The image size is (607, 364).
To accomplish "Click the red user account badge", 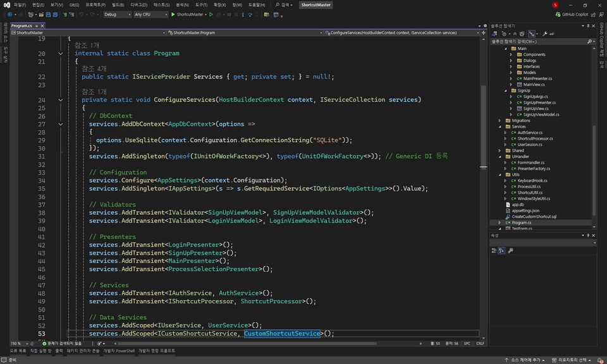I will [x=555, y=5].
